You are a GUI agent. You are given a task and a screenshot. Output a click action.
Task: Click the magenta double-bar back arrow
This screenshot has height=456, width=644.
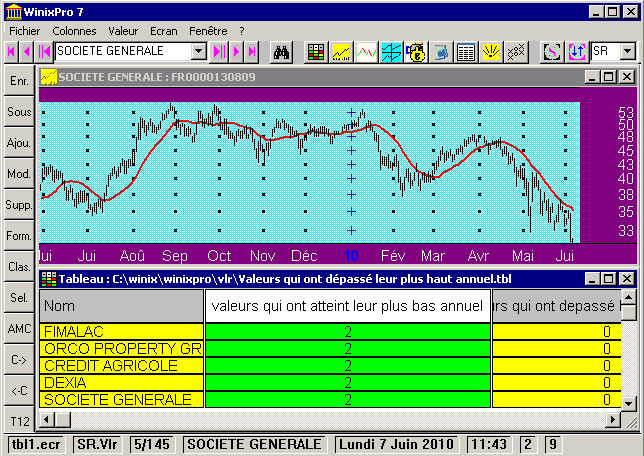coord(44,52)
